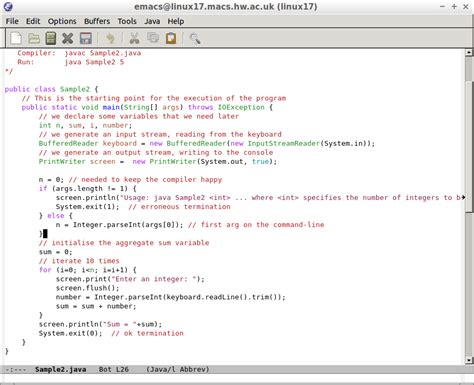Paste from clipboard icon
The height and width of the screenshot is (385, 474).
coord(171,38)
